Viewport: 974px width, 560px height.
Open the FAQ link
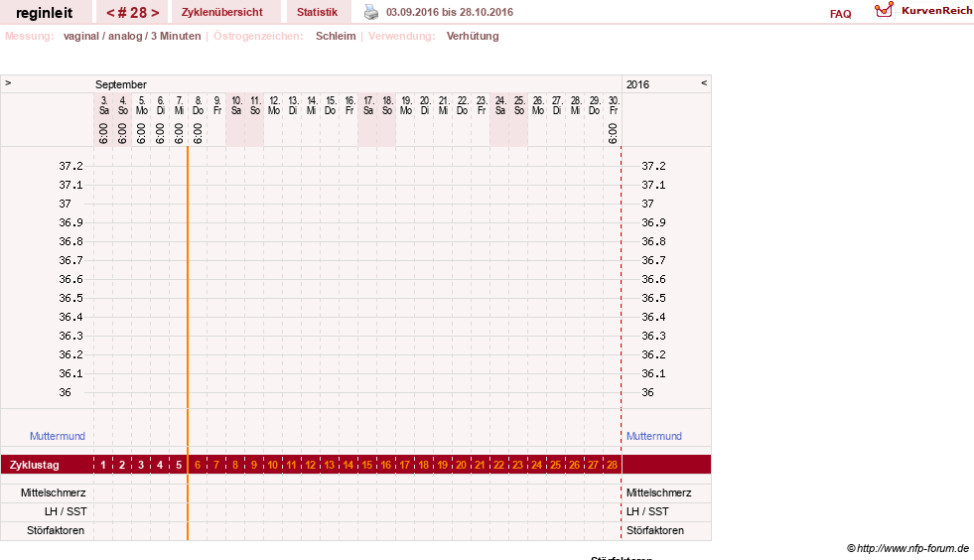pyautogui.click(x=840, y=14)
